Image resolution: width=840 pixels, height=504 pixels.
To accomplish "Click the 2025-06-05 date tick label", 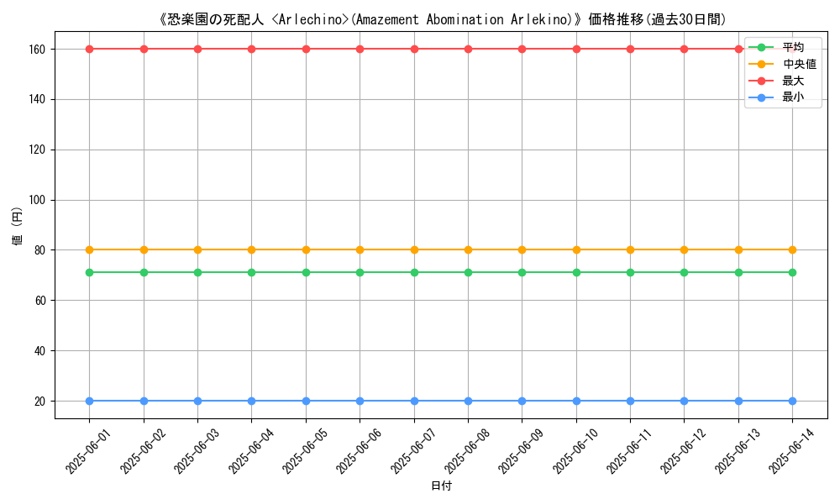I will coord(305,452).
